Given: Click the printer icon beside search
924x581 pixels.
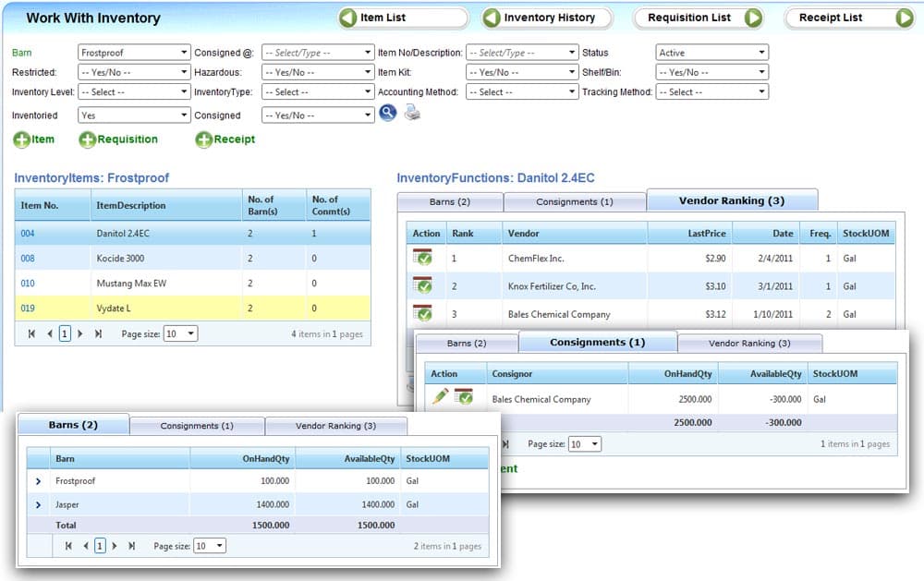Looking at the screenshot, I should pos(412,112).
